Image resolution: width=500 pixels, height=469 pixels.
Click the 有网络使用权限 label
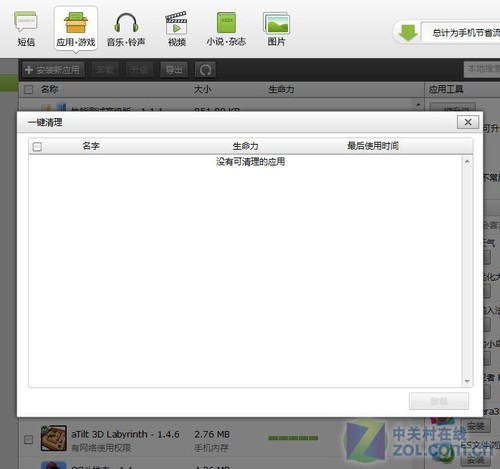(x=101, y=448)
